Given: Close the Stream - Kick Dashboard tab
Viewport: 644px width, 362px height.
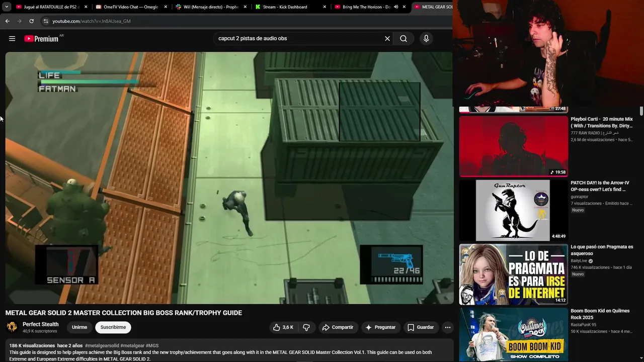Looking at the screenshot, I should 325,7.
